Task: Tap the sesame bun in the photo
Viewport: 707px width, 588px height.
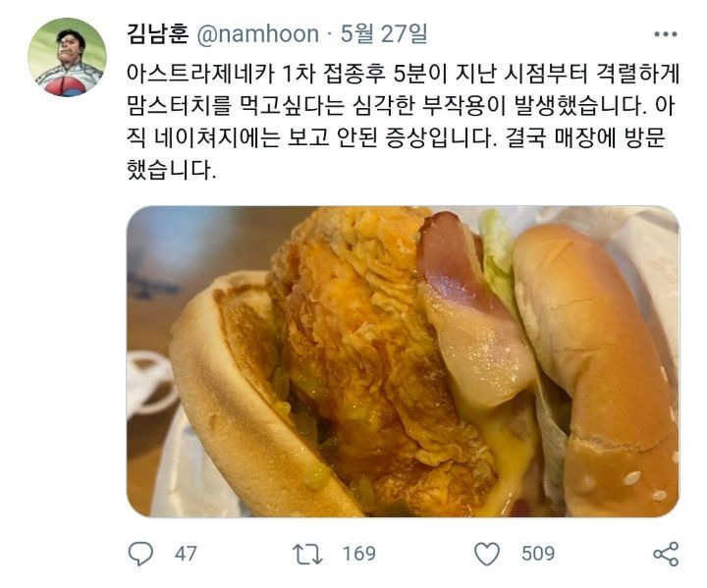Action: coord(595,370)
